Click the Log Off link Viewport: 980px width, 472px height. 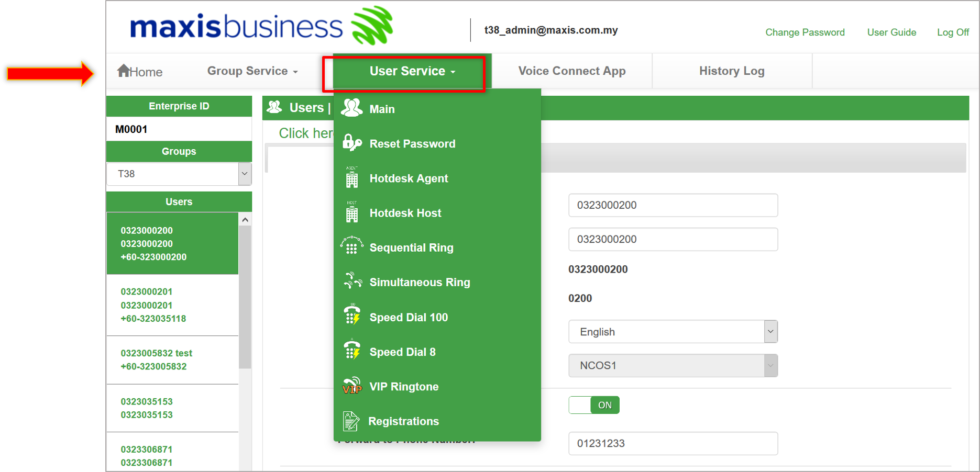pyautogui.click(x=953, y=32)
